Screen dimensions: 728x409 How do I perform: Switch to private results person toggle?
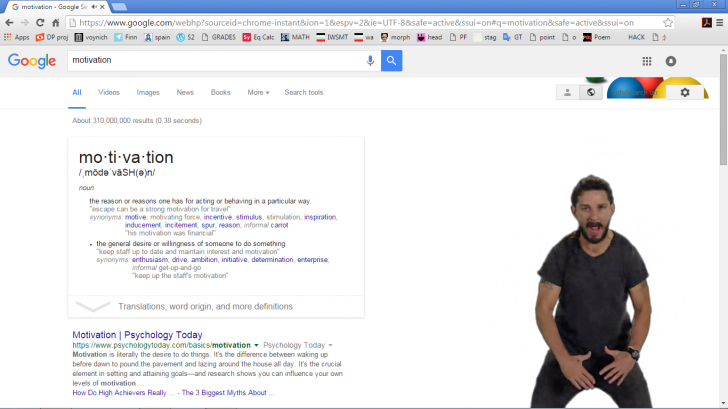click(x=567, y=92)
